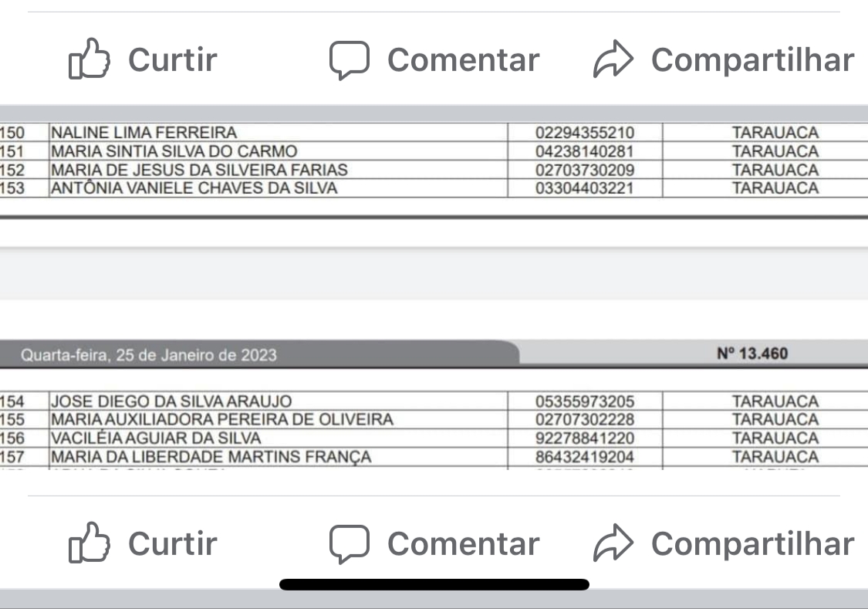
Task: Tap the bottom thumbs-up Curtir icon
Action: [90, 543]
